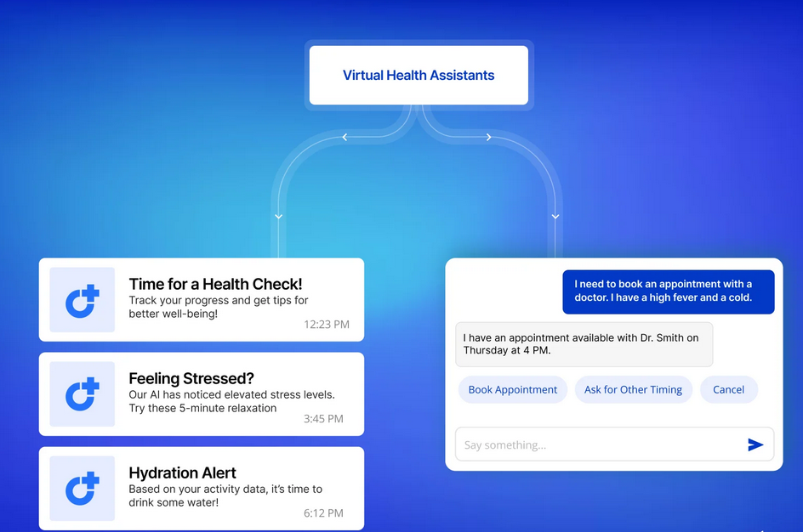Click the health icon in Health Check notification
Viewport: 803px width, 532px height.
point(83,300)
